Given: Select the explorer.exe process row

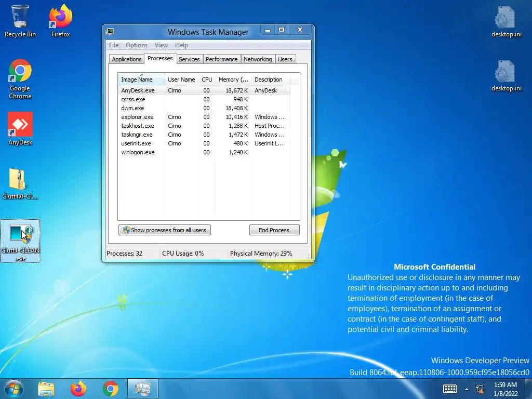Looking at the screenshot, I should [204, 117].
